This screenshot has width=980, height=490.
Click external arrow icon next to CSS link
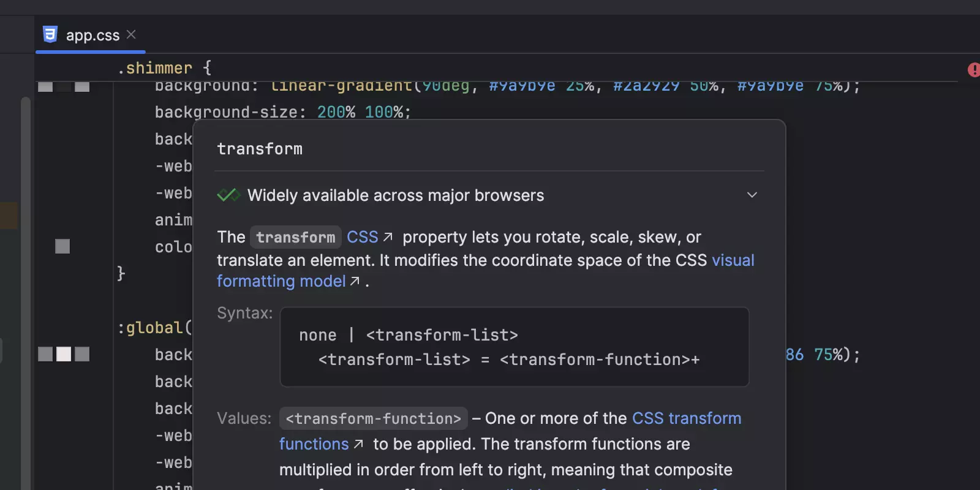point(388,237)
